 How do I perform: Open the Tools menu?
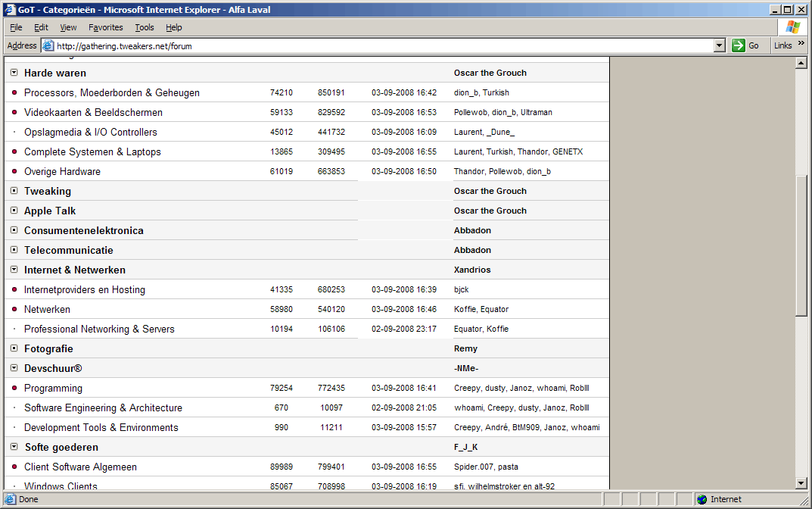144,27
